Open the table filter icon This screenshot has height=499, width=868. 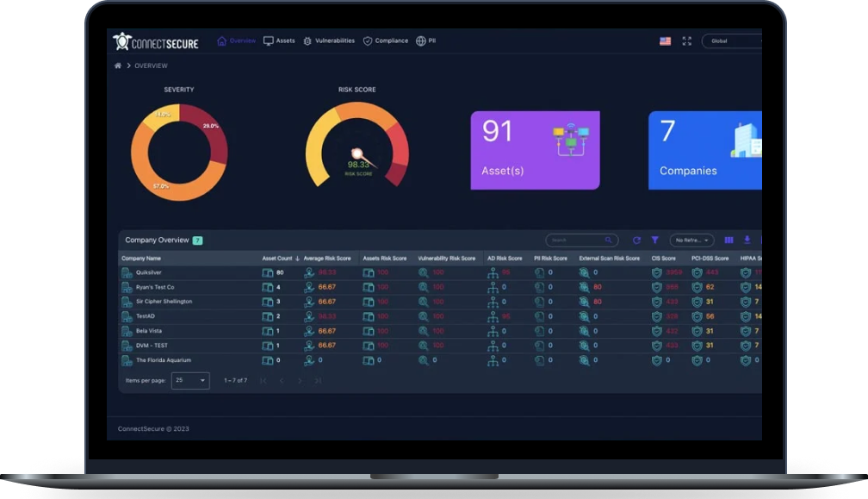click(654, 240)
